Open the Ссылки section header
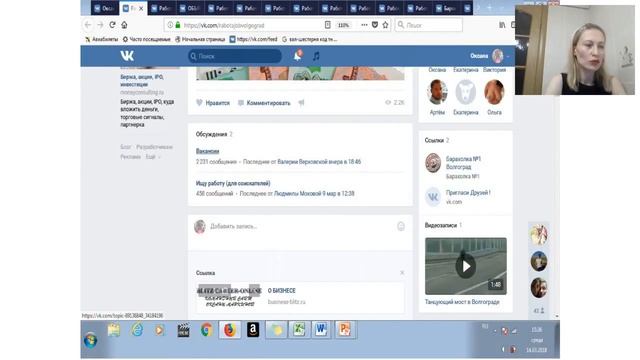This screenshot has height=360, width=640. pos(437,140)
